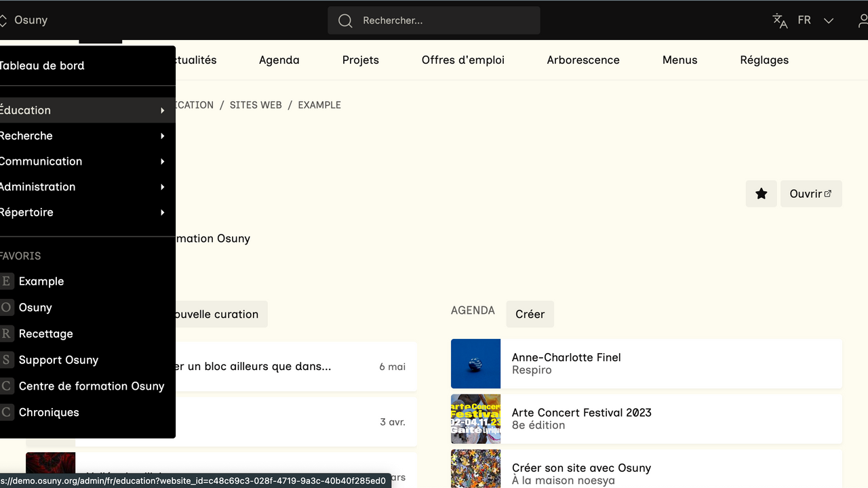The height and width of the screenshot is (488, 868).
Task: Select the Recettage favorite R icon
Action: pos(7,333)
